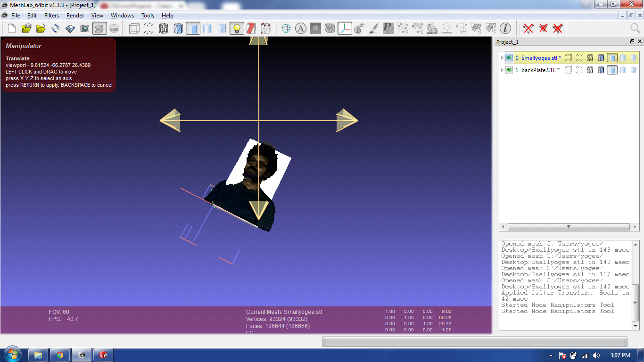Click the search magnifier icon
This screenshot has height=362, width=644.
(x=635, y=29)
